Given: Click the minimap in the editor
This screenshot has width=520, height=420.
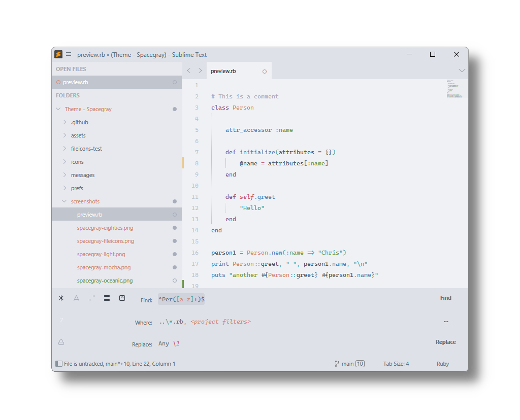Looking at the screenshot, I should tap(454, 89).
